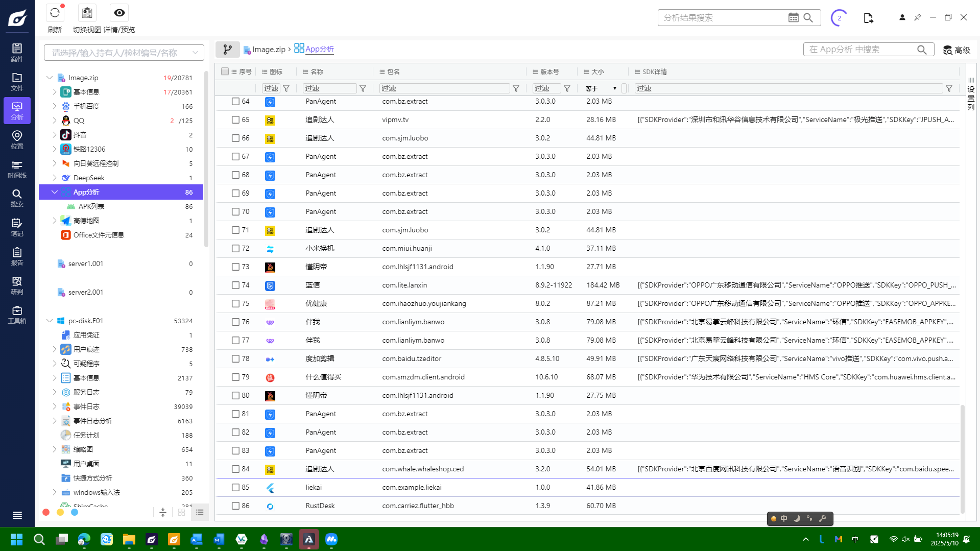The image size is (980, 551).
Task: Open the 持有人/检材 selection dropdown
Action: 124,53
